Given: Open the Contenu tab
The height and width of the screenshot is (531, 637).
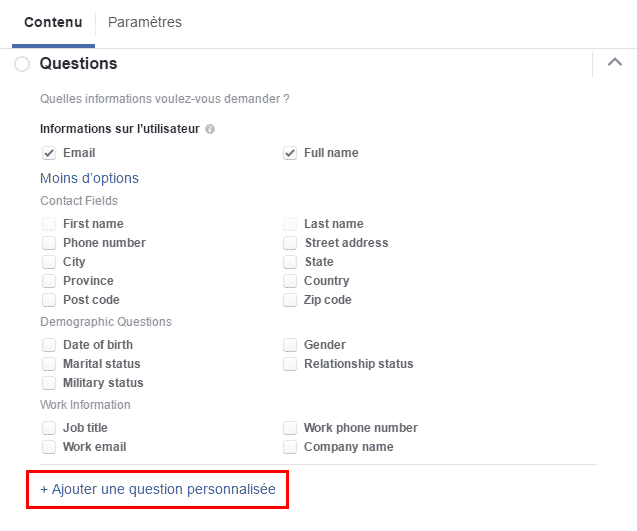Looking at the screenshot, I should coord(53,22).
